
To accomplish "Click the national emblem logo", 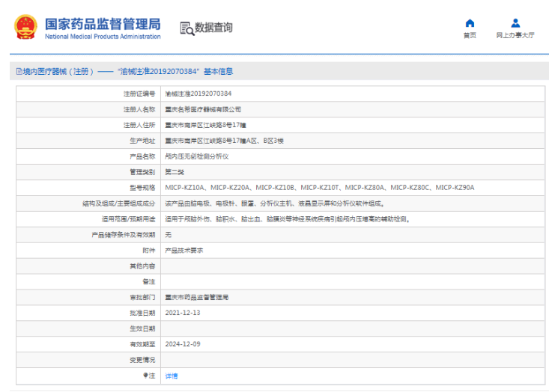I will tap(25, 27).
